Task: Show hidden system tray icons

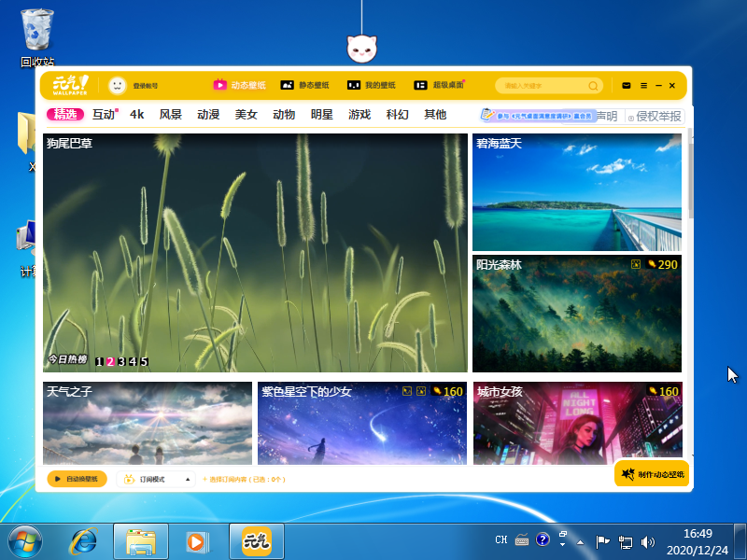Action: (579, 541)
